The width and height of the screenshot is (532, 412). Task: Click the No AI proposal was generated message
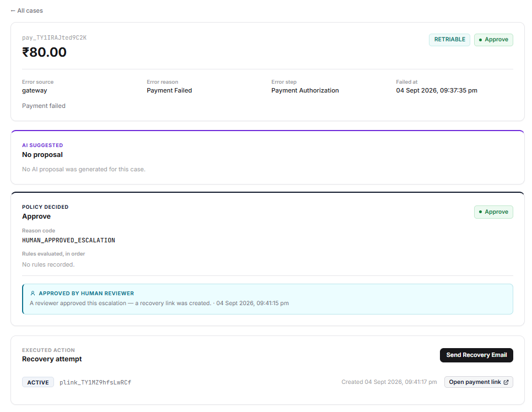click(x=84, y=169)
